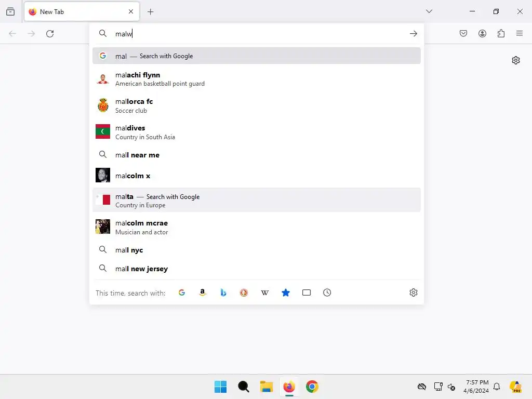Click Firefox icon in taskbar
The width and height of the screenshot is (532, 399).
coord(289,387)
